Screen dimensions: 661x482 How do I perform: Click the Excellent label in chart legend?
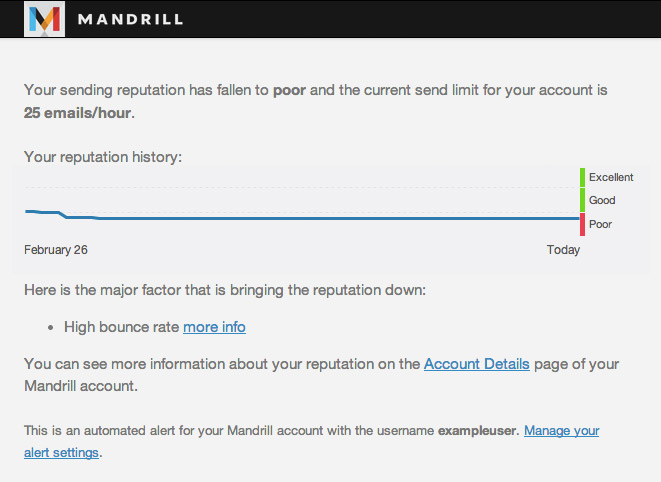pyautogui.click(x=611, y=177)
